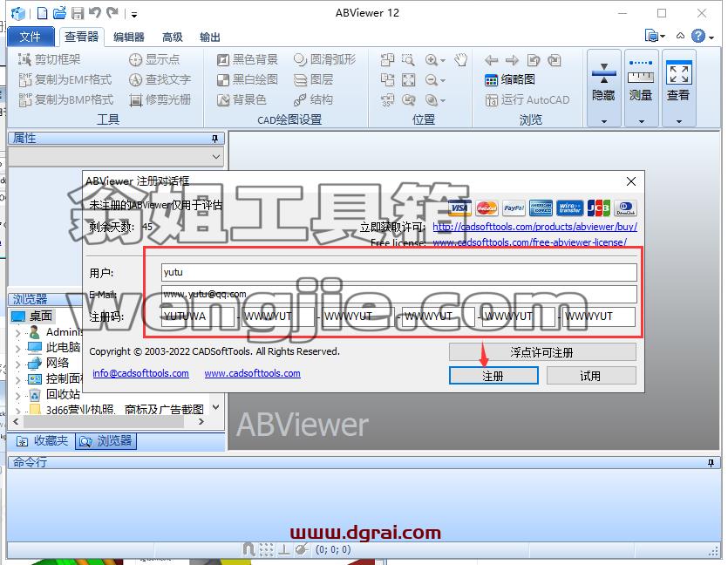728x565 pixels.
Task: Pin the 命令行 panel
Action: (711, 462)
